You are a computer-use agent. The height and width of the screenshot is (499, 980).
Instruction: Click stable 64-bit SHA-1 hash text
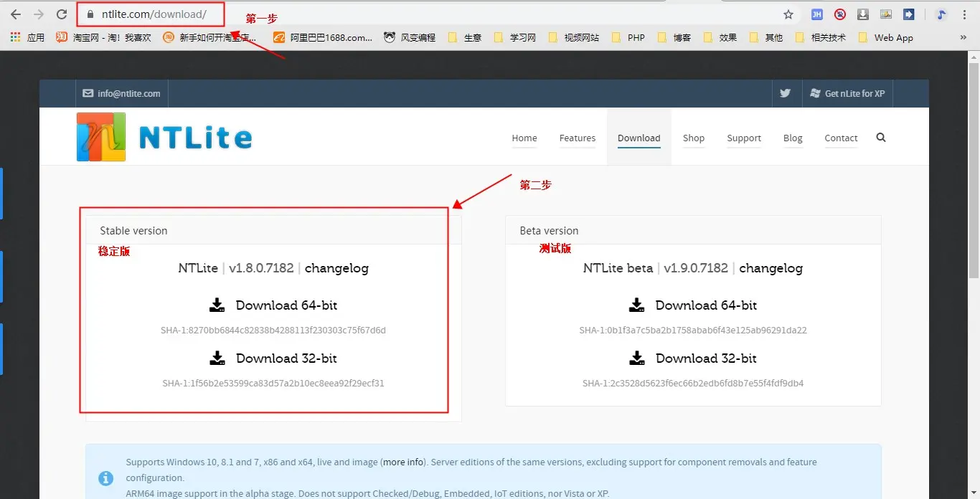(273, 331)
